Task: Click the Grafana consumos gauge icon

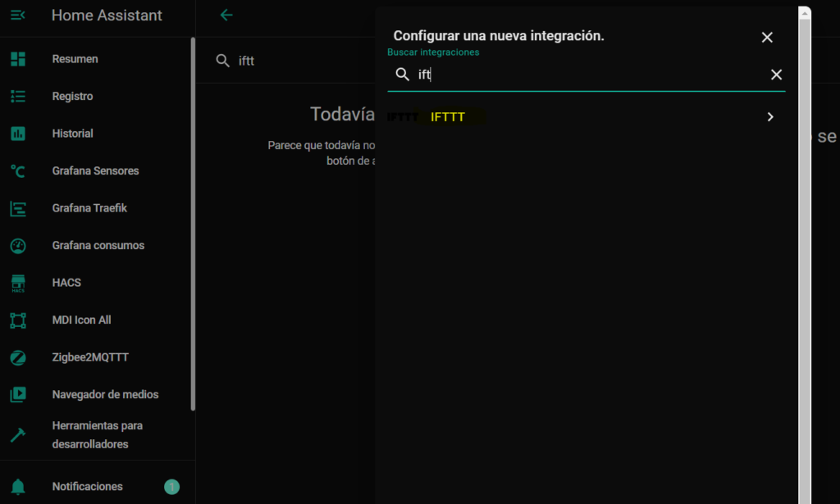Action: [x=18, y=246]
